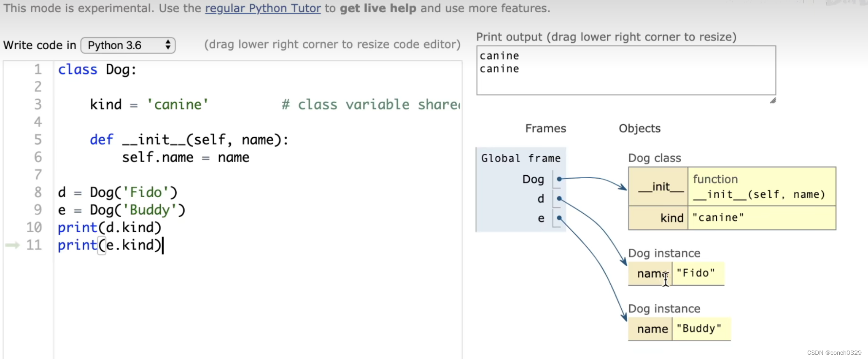Click the Dog variable pointer dot
868x359 pixels.
click(x=559, y=179)
